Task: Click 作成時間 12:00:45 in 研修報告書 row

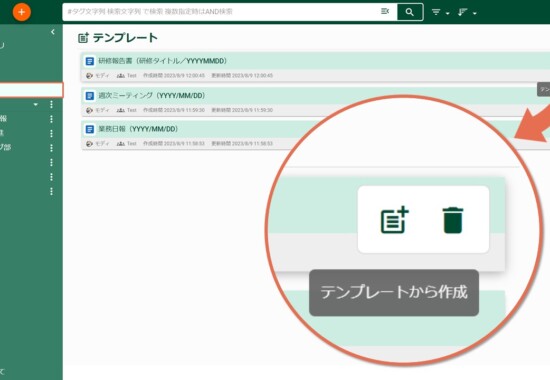Action: coord(174,75)
